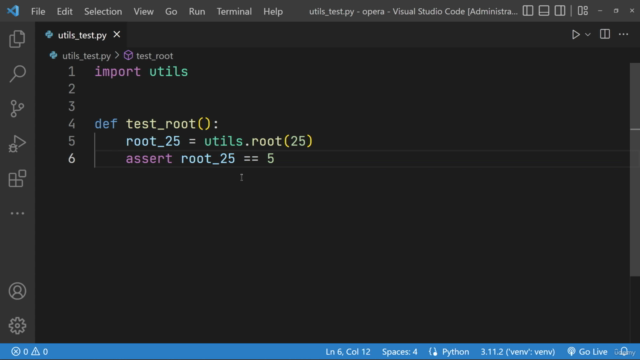This screenshot has width=640, height=360.
Task: Open Customize Layout control
Action: tap(583, 11)
